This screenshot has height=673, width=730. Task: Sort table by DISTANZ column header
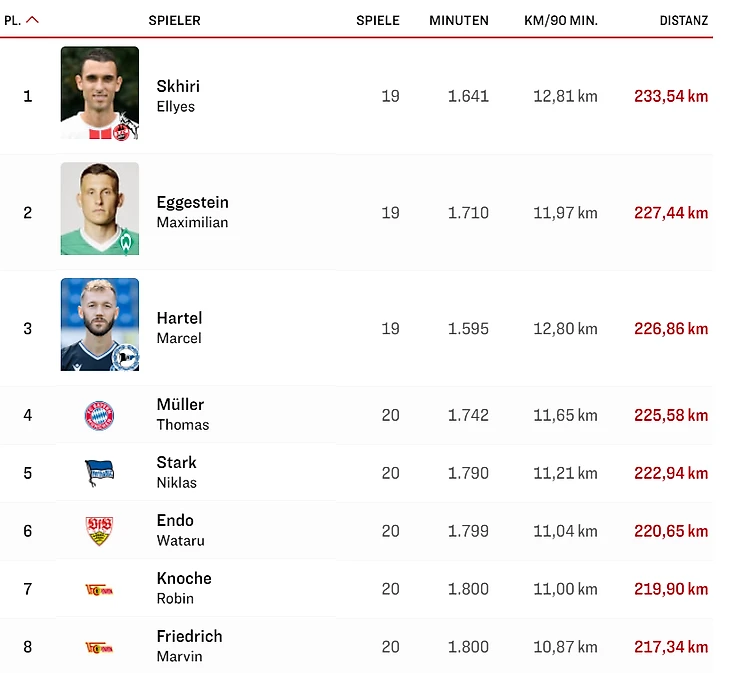click(x=684, y=20)
